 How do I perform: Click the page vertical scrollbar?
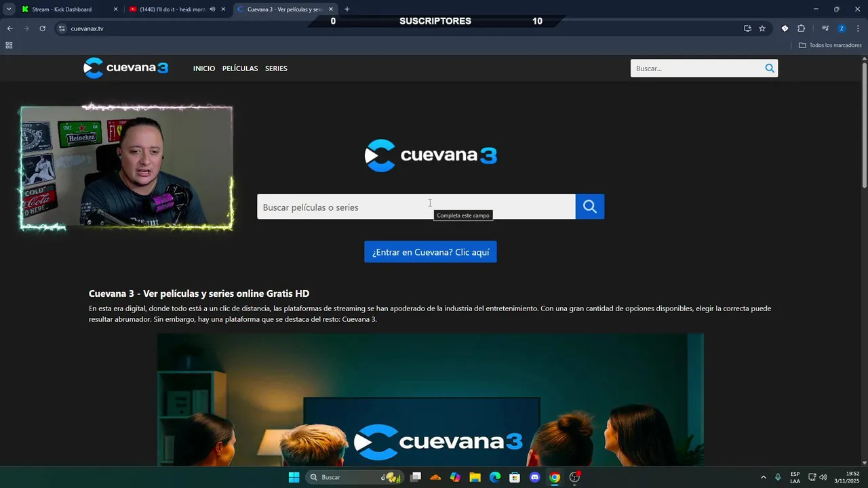coord(865,125)
